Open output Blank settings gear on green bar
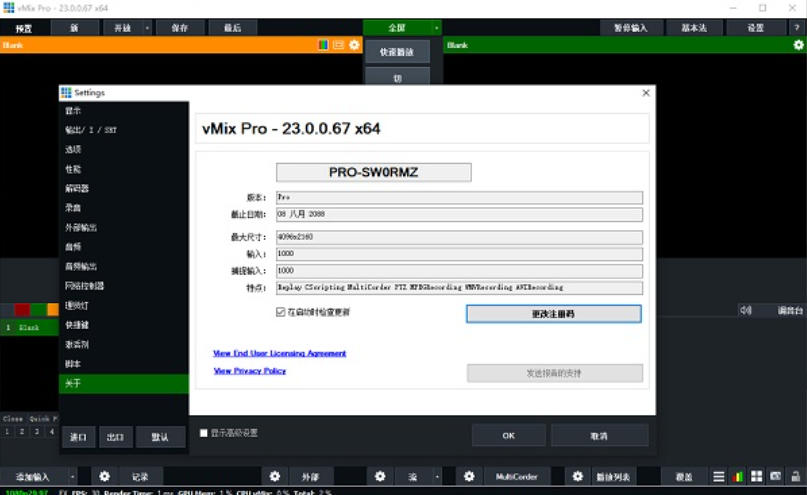807x495 pixels. [798, 45]
